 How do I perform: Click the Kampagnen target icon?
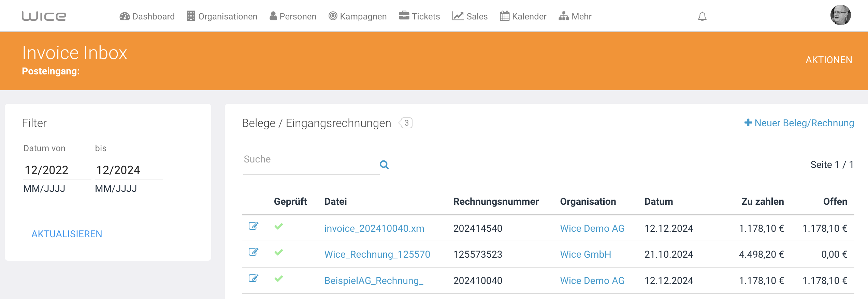pyautogui.click(x=333, y=16)
